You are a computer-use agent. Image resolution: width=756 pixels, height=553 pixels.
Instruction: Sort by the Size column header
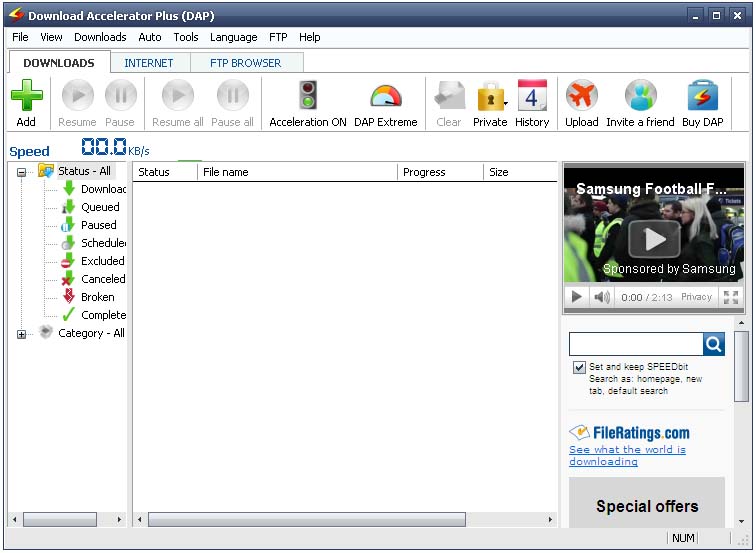click(x=520, y=172)
